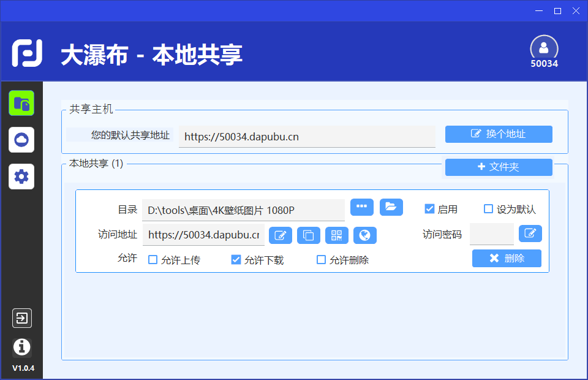Open the shared folder icon button

coord(391,207)
